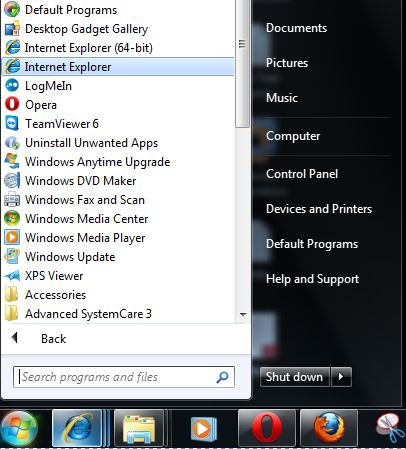Open the Shut down options arrow
Viewport: 406px width, 449px height.
341,377
